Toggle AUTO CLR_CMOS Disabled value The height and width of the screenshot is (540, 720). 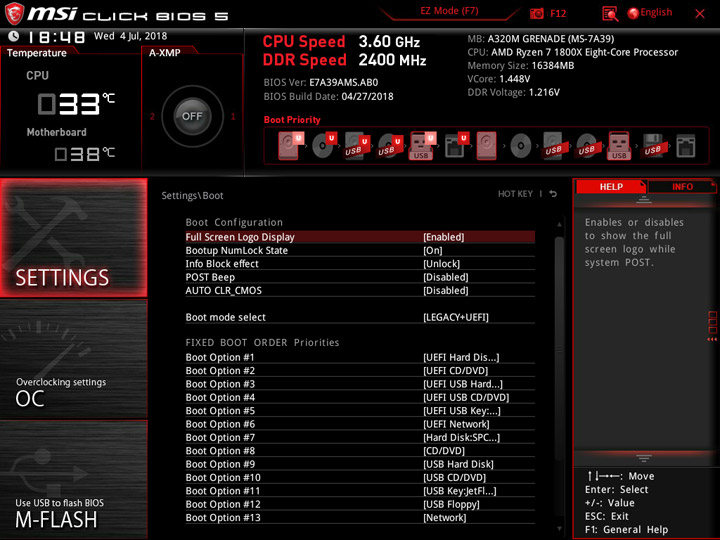pyautogui.click(x=445, y=290)
